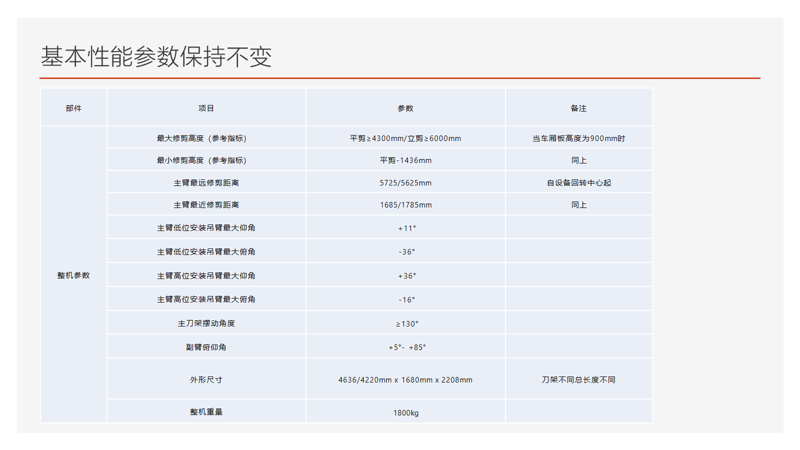Click the 备注 column header
The image size is (800, 450).
(x=578, y=108)
